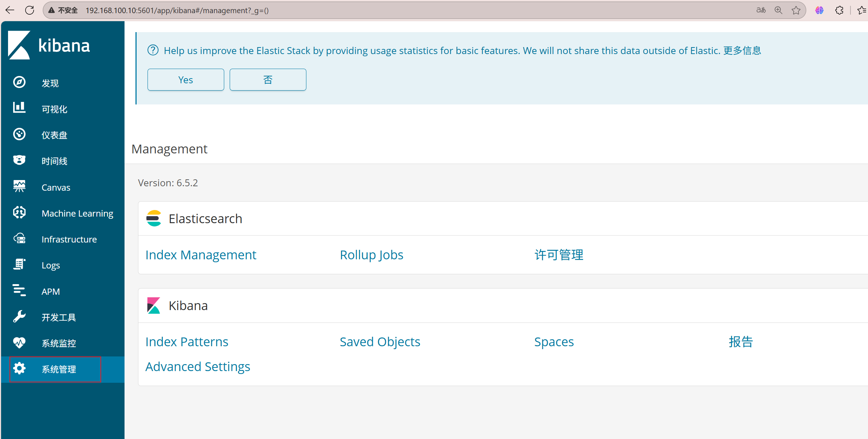Viewport: 868px width, 439px height.
Task: Open Timelion bear face icon
Action: click(19, 160)
